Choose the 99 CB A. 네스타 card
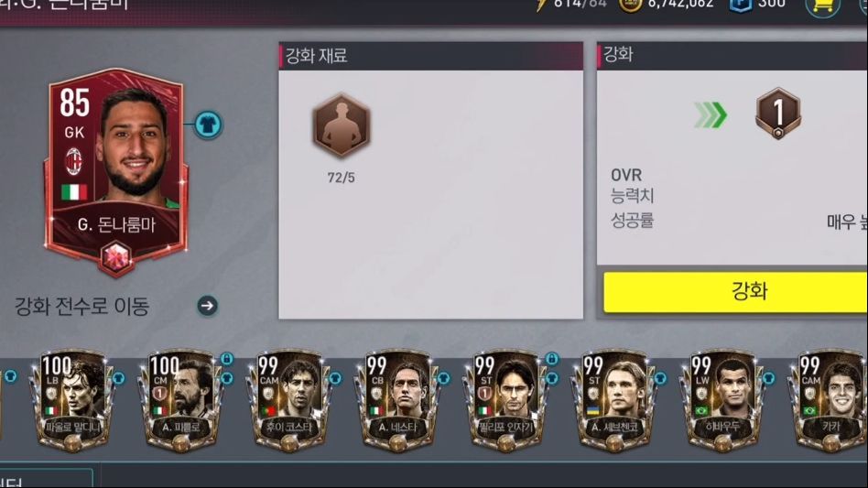Screen dimensions: 868x488 (396, 401)
